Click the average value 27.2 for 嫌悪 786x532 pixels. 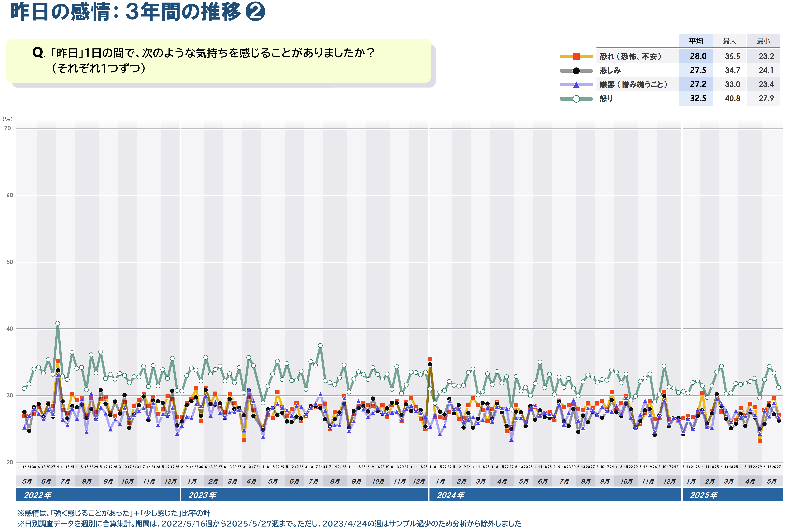(x=698, y=84)
